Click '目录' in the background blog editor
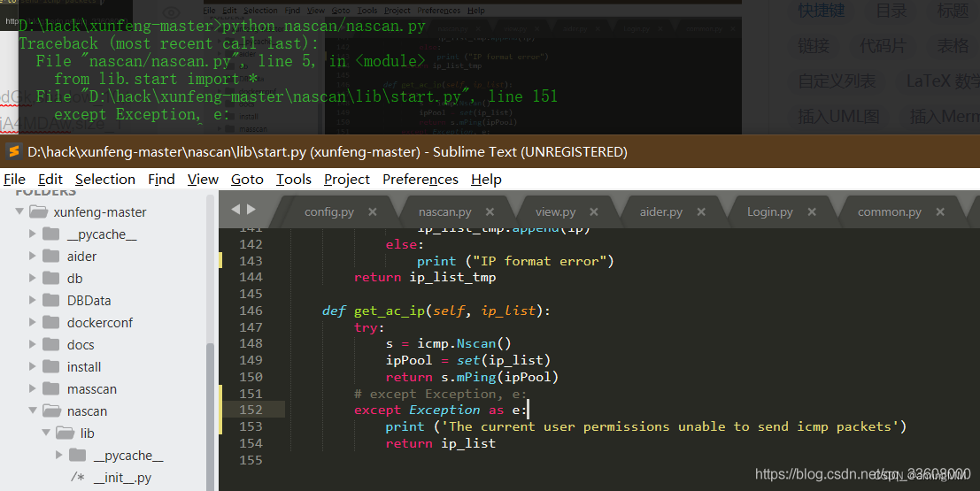Screen dimensions: 980x491 pos(891,11)
